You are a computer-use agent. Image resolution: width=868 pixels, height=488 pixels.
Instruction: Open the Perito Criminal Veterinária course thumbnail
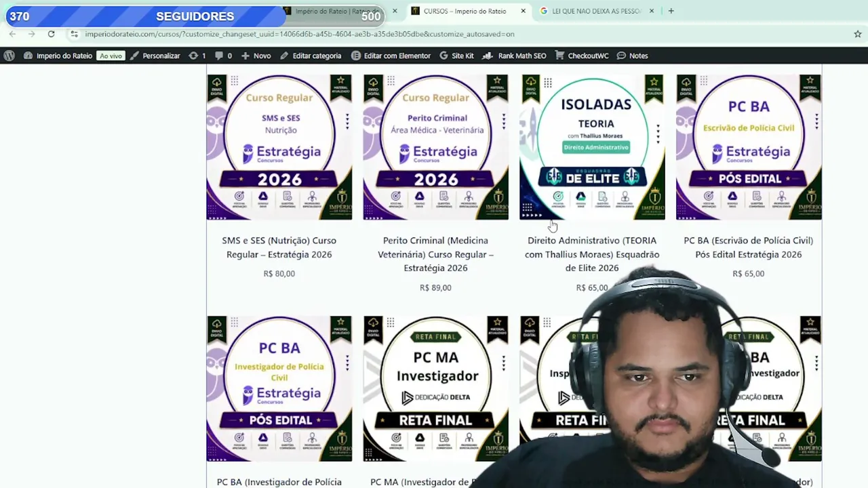435,147
